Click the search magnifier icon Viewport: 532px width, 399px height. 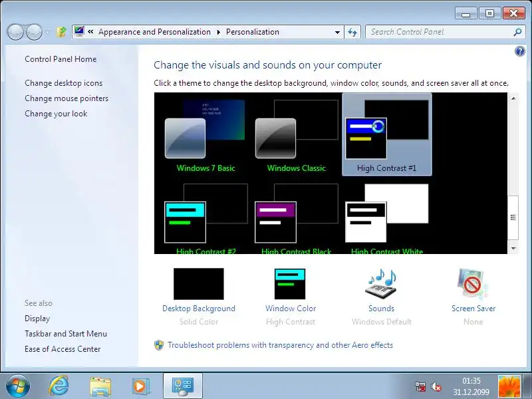pos(517,32)
